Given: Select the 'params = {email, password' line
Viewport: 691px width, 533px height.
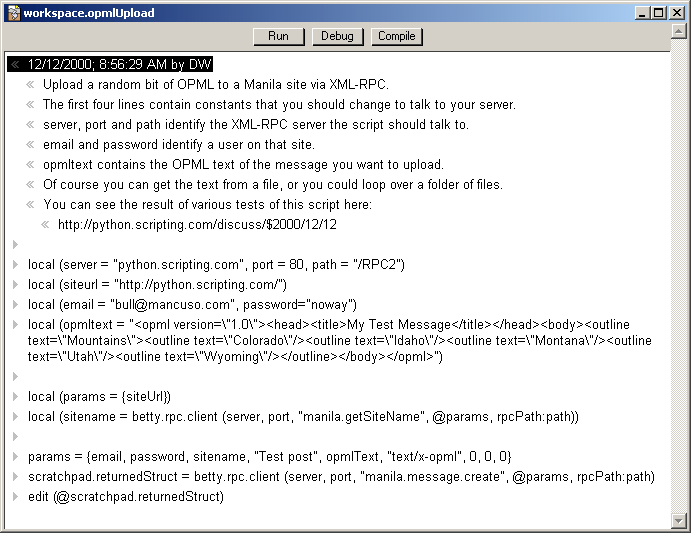Looking at the screenshot, I should 270,457.
